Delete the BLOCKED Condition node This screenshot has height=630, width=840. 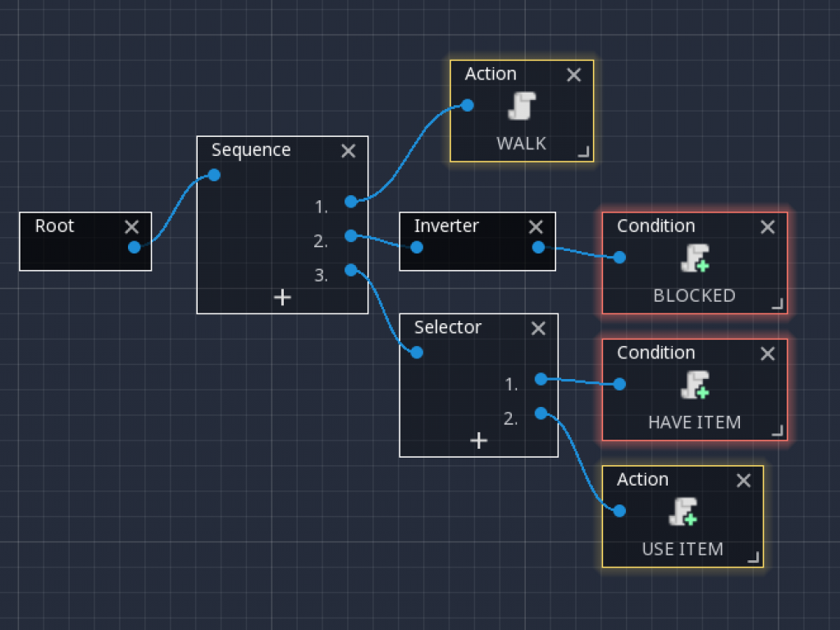click(768, 227)
